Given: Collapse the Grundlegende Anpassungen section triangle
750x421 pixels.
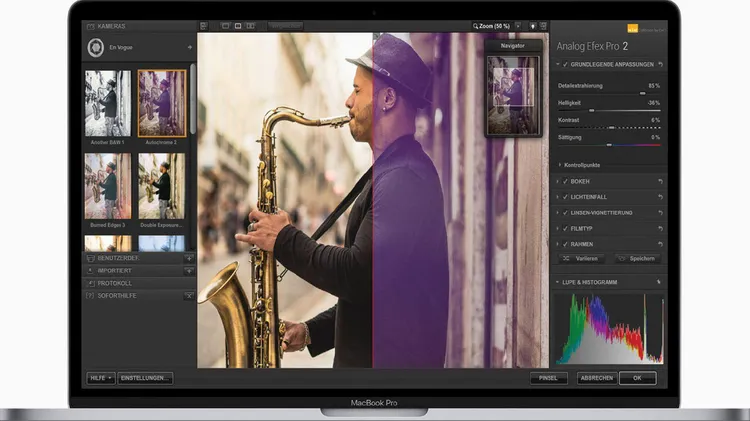Looking at the screenshot, I should (x=558, y=64).
